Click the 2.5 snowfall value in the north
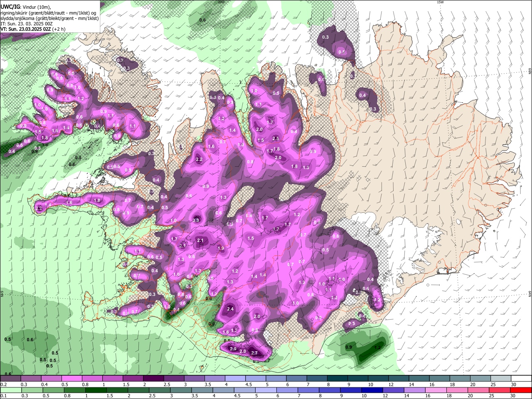 coord(276,138)
